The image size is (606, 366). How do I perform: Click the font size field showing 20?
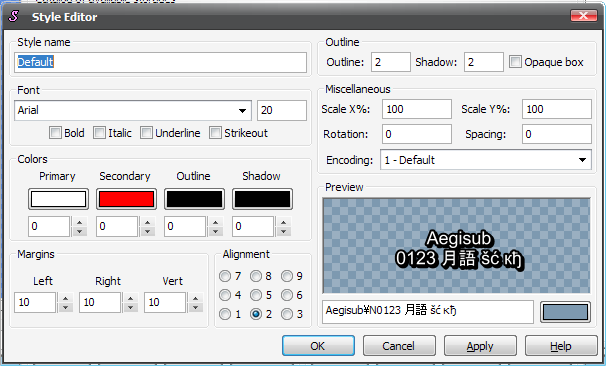[x=282, y=111]
